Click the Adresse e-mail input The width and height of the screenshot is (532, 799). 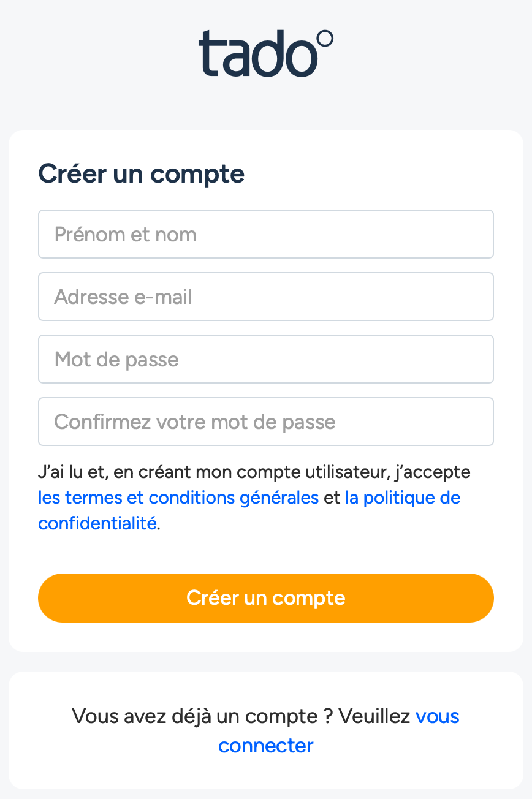(x=266, y=297)
